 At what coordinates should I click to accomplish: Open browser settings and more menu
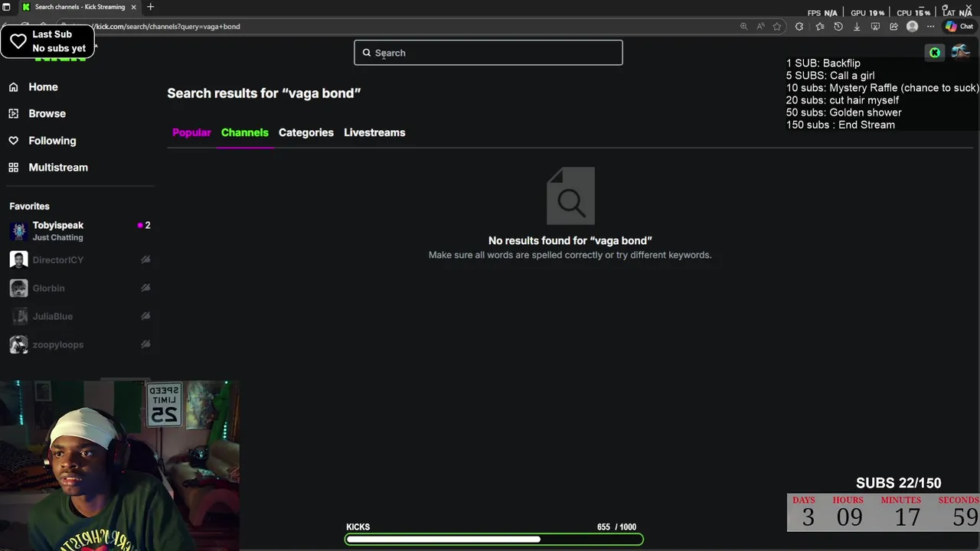[x=930, y=27]
